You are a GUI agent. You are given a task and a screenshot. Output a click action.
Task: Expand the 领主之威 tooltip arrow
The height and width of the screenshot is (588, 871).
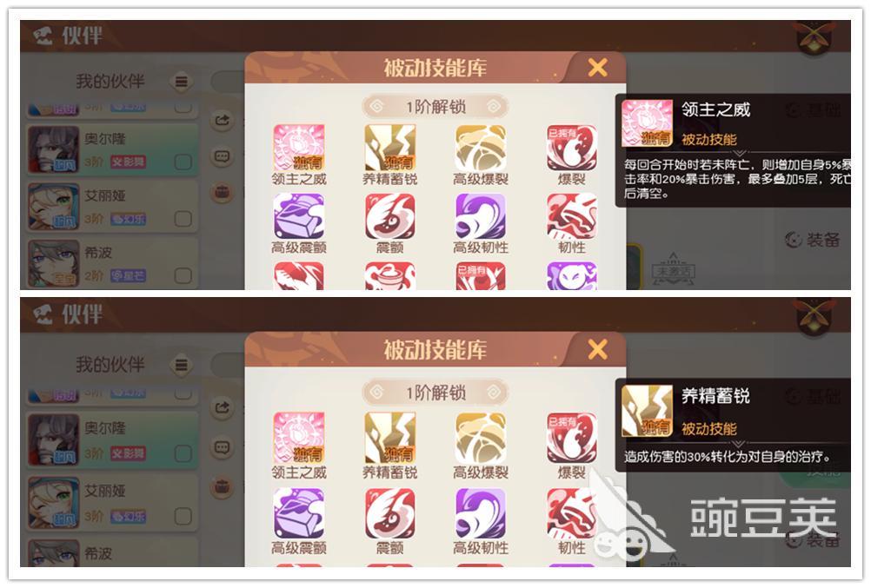point(740,154)
